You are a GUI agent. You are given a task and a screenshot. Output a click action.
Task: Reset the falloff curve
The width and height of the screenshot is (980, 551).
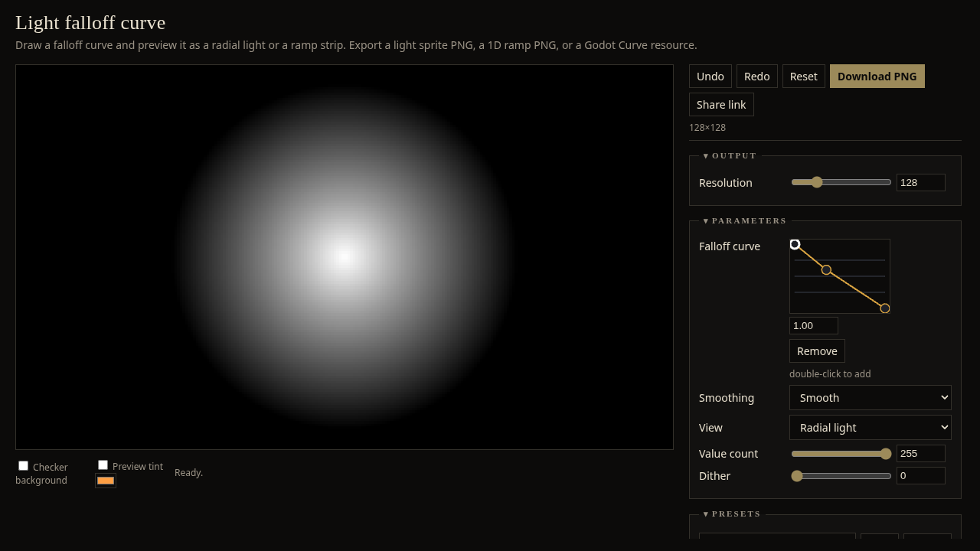click(x=803, y=77)
